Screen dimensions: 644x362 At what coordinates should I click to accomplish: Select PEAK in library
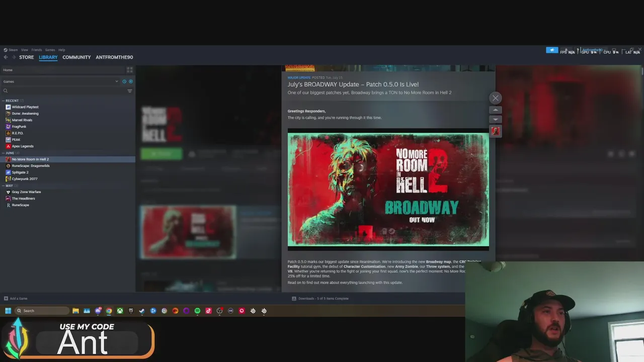click(x=16, y=140)
